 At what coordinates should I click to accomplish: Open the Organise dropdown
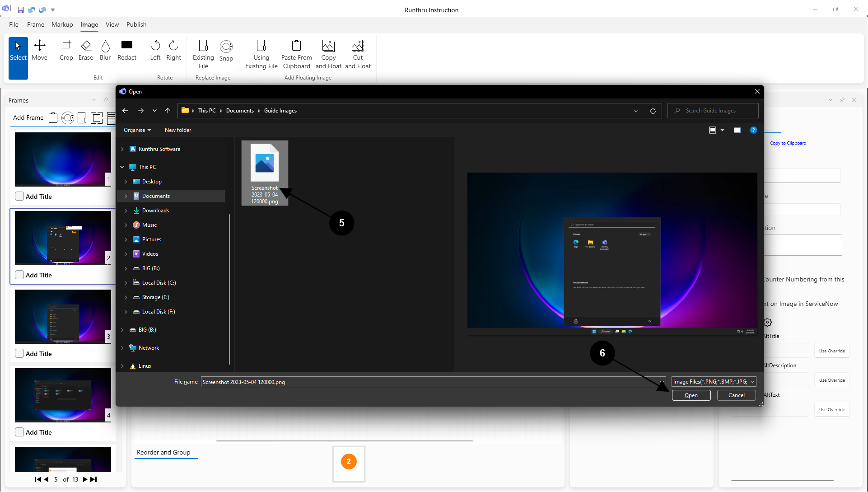(x=137, y=130)
